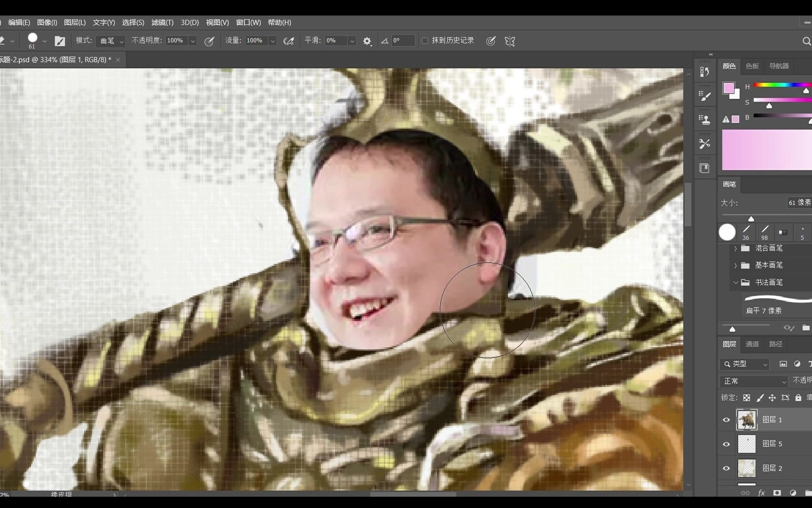Open the 类型 layer filter dropdown
Image resolution: width=812 pixels, height=508 pixels.
click(x=744, y=364)
